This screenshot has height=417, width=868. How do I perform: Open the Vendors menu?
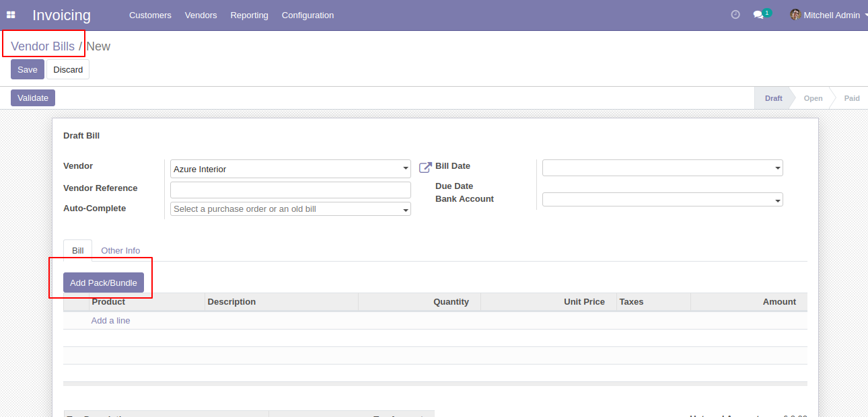point(201,15)
